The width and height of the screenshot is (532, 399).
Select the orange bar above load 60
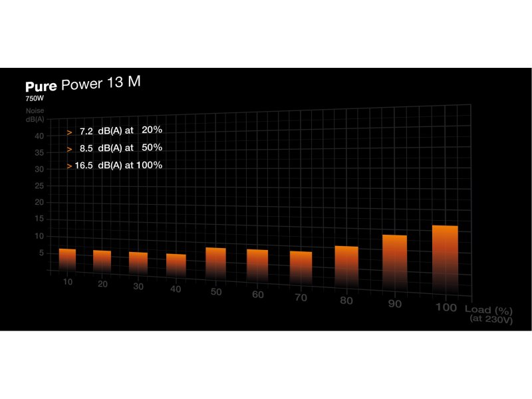point(257,267)
